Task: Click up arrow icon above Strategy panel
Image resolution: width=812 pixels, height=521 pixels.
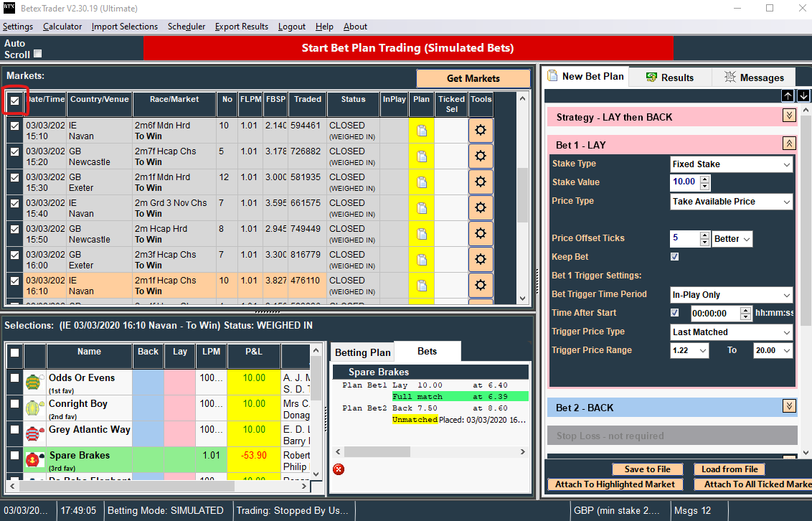Action: (788, 95)
